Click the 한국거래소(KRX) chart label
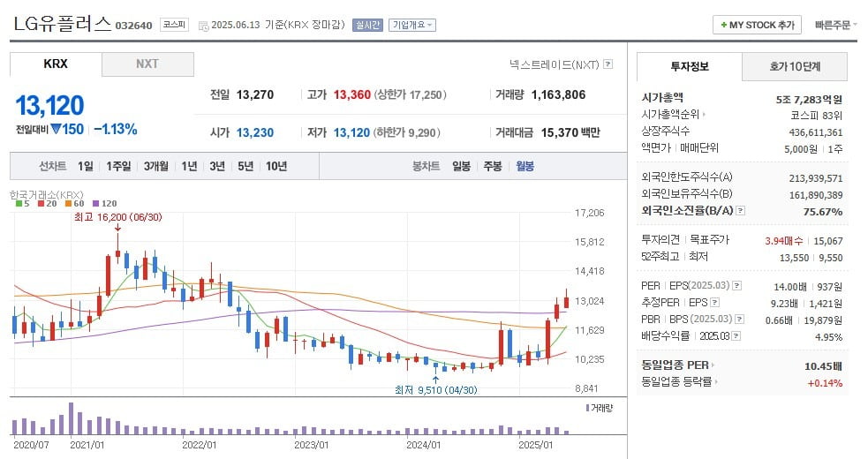 click(x=47, y=195)
